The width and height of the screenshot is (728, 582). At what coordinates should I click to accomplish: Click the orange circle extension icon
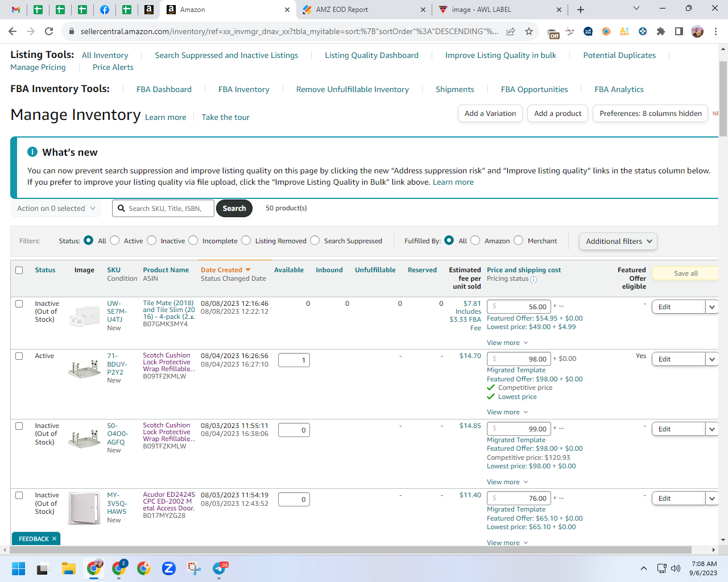(606, 31)
